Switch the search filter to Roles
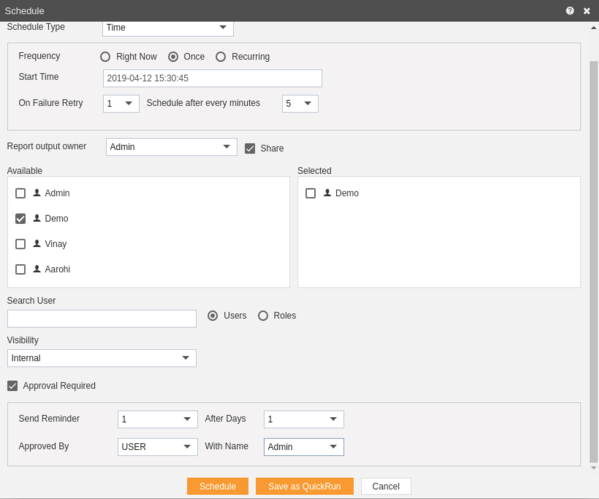Screen dimensions: 599x499 pyautogui.click(x=263, y=316)
